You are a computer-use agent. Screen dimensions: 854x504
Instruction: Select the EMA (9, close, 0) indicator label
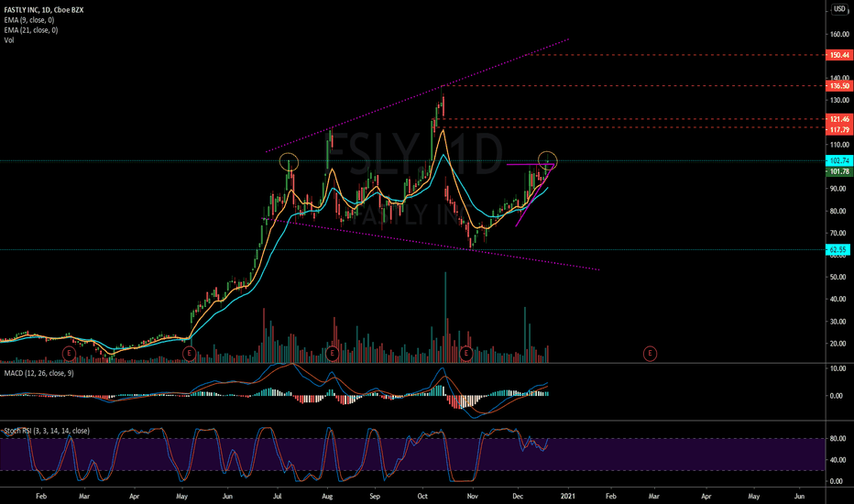(29, 20)
